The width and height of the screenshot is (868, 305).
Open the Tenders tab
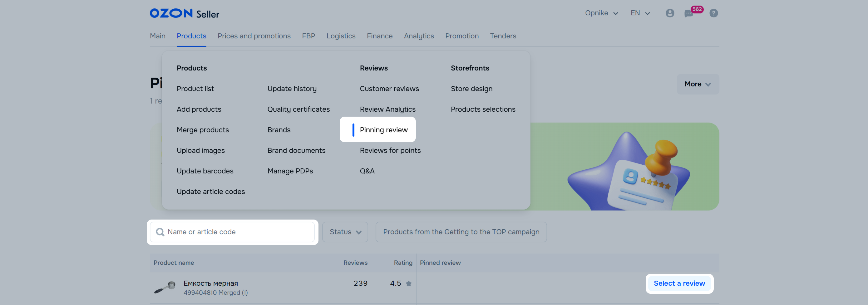[x=503, y=36]
